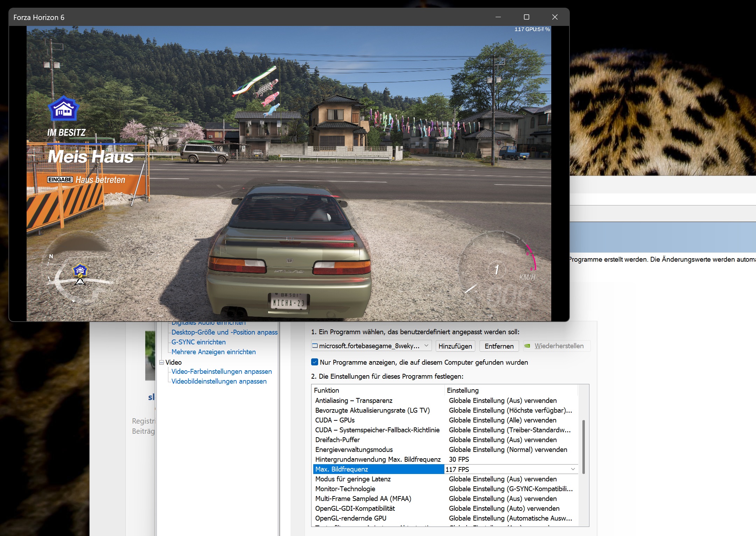Click the '30 FPS' setting value
756x536 pixels.
(x=459, y=459)
